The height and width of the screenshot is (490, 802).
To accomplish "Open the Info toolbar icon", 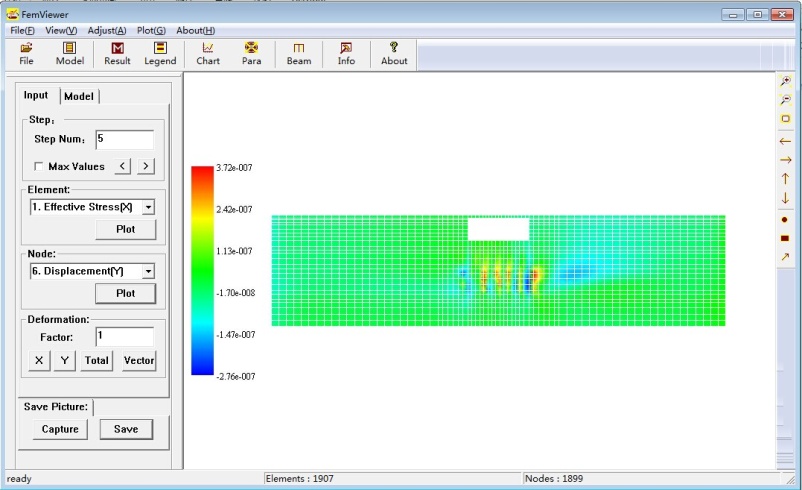I will [x=346, y=54].
